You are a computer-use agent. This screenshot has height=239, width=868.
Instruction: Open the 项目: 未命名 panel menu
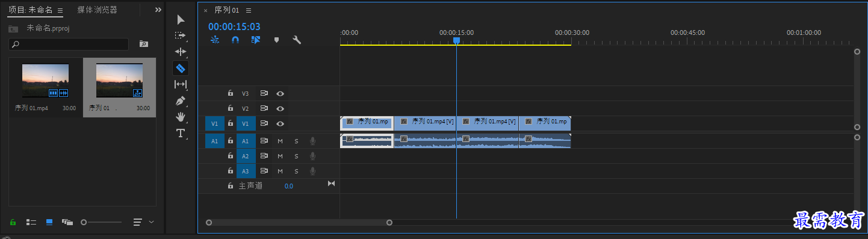(60, 10)
